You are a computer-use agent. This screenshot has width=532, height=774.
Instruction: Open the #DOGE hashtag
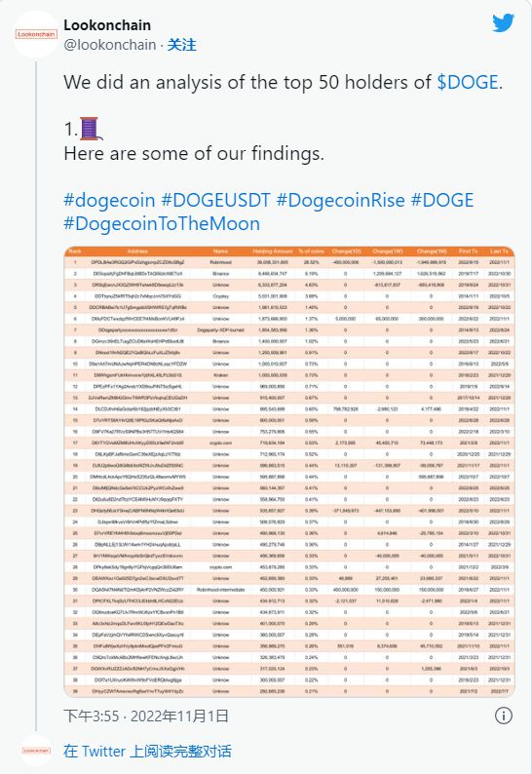point(441,200)
